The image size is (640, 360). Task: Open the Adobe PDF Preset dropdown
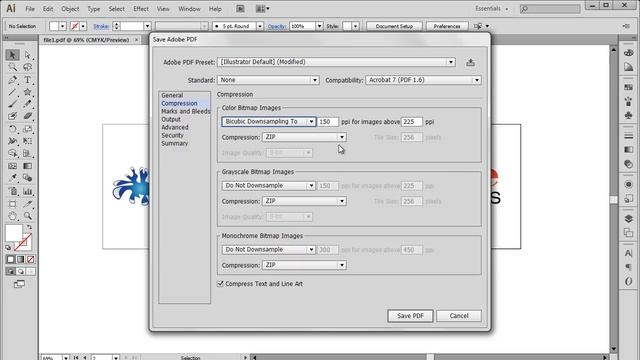[x=336, y=62]
